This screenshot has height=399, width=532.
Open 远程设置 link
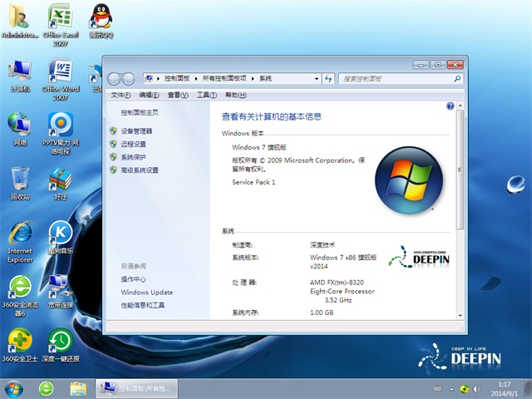tap(133, 144)
